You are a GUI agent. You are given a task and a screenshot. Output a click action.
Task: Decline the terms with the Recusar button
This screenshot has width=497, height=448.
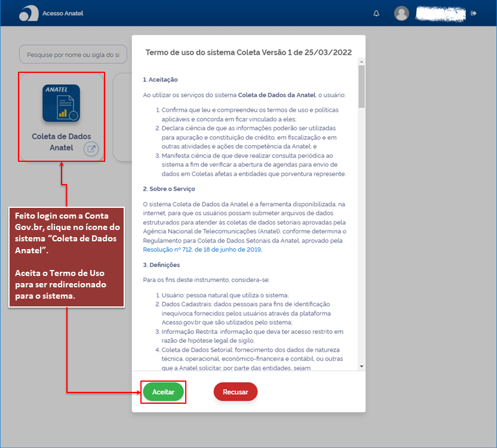[235, 392]
